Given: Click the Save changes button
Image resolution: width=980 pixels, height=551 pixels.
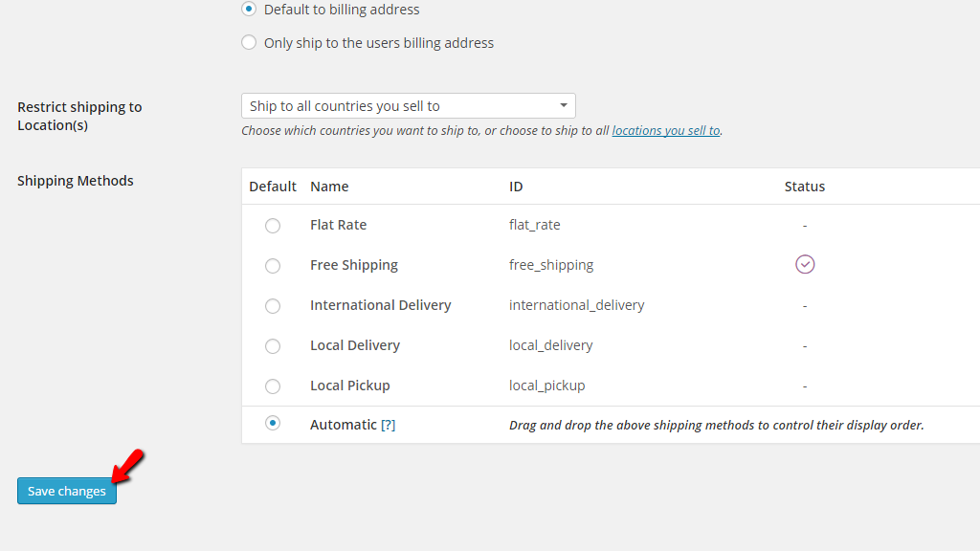Looking at the screenshot, I should coord(66,491).
